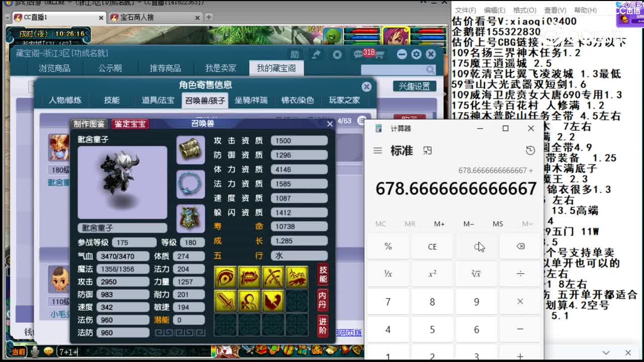
Task: Click the purple-haired character avatar
Action: point(396,36)
